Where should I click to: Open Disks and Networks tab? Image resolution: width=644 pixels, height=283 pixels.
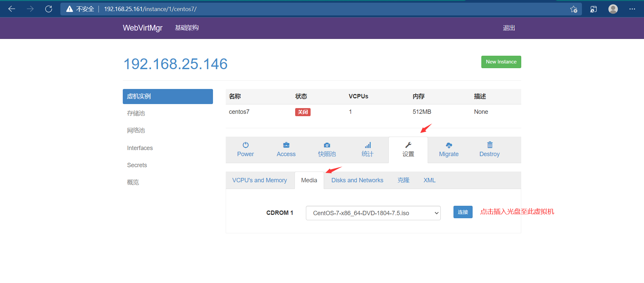point(357,180)
